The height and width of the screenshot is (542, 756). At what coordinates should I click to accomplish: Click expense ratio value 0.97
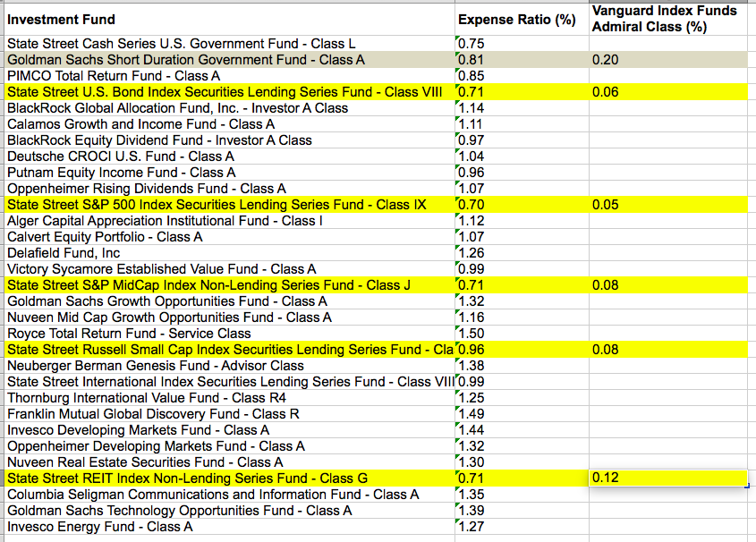(522, 140)
